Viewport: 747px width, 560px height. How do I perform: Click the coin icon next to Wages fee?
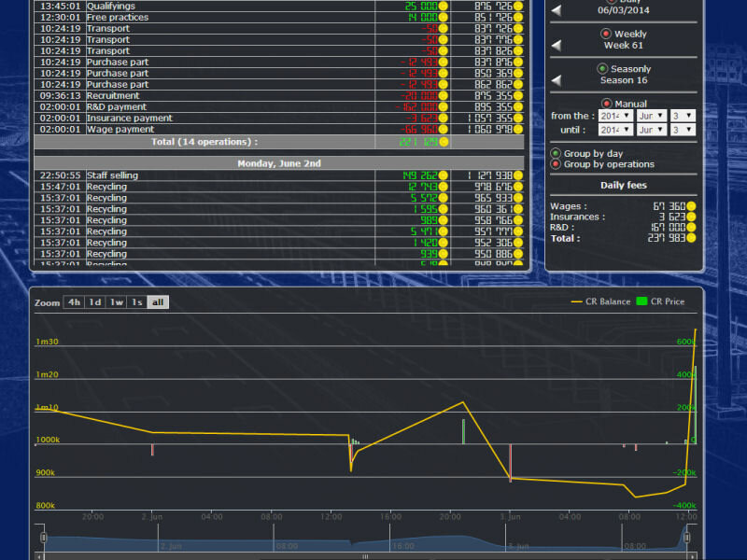[692, 206]
